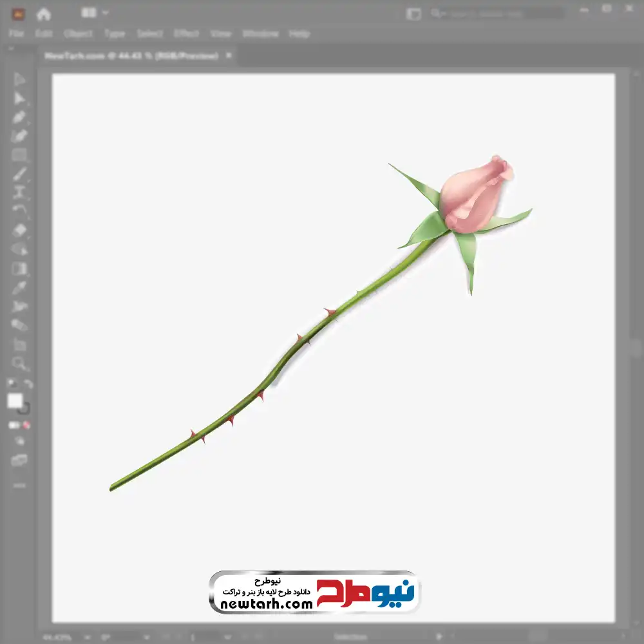Select the Zoom magnifier tool
The height and width of the screenshot is (644, 644).
pos(19,364)
